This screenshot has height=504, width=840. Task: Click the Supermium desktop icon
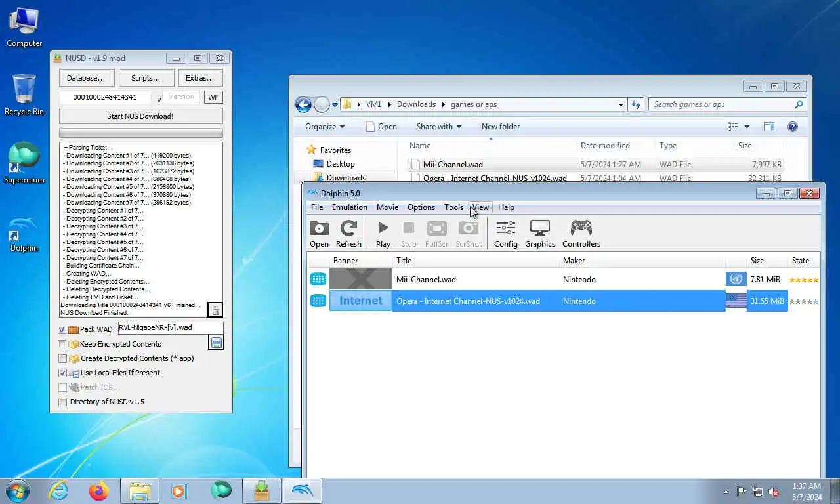pos(24,163)
